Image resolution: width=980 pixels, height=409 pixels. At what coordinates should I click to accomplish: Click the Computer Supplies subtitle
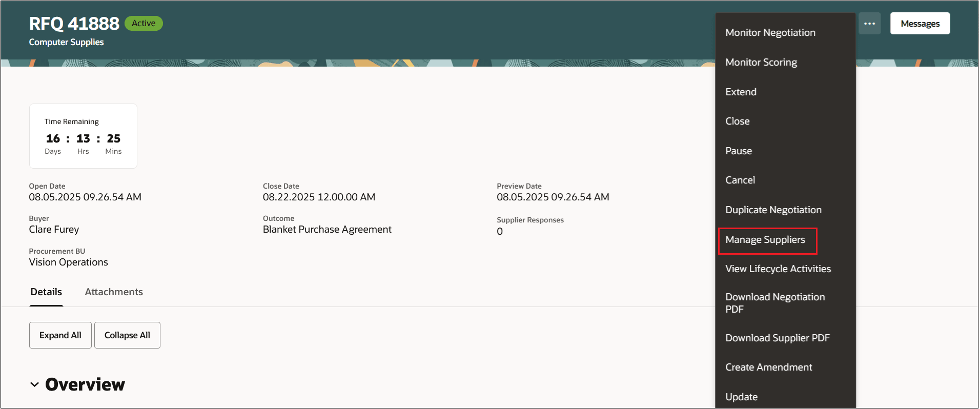(66, 42)
